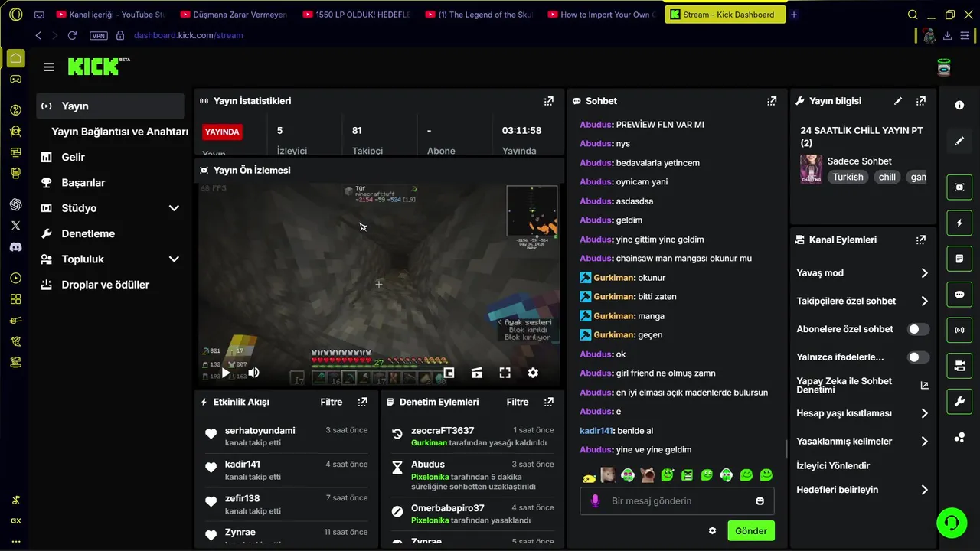The height and width of the screenshot is (551, 980).
Task: Click the pencil icon in right toolbar
Action: [959, 141]
